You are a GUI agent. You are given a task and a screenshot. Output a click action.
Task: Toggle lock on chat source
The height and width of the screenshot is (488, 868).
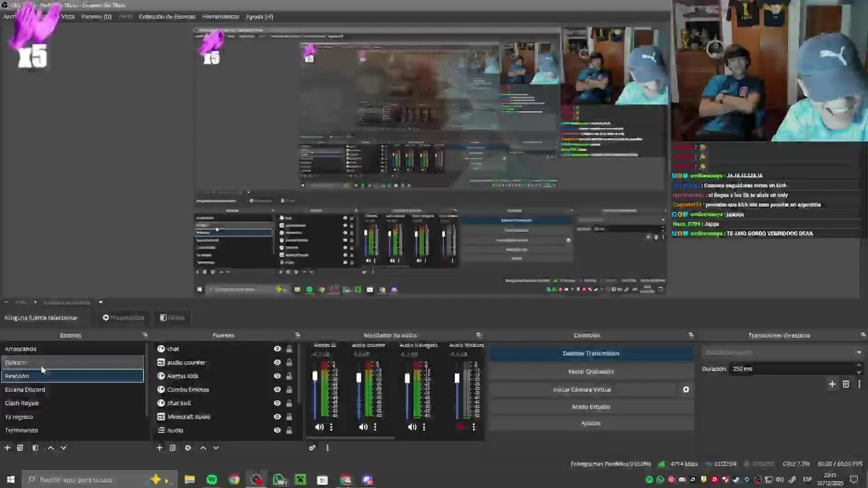[289, 349]
